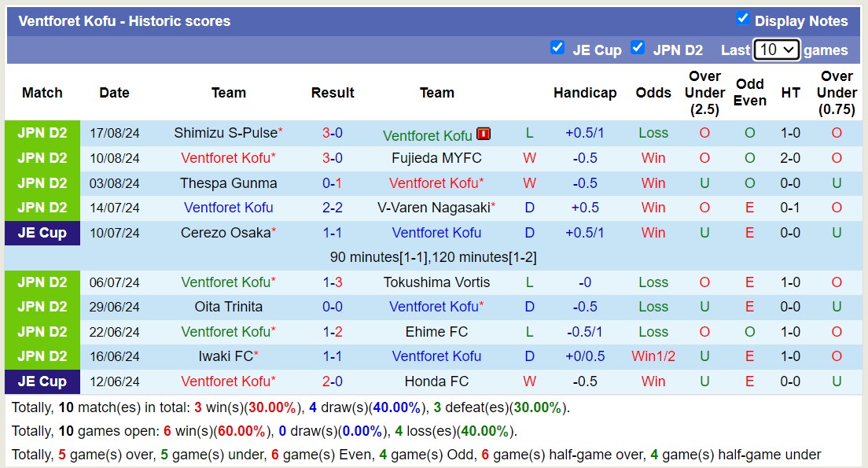Select the JPN D2 badge on 17/08/24 row
Viewport: 868px width, 468px height.
[x=42, y=133]
